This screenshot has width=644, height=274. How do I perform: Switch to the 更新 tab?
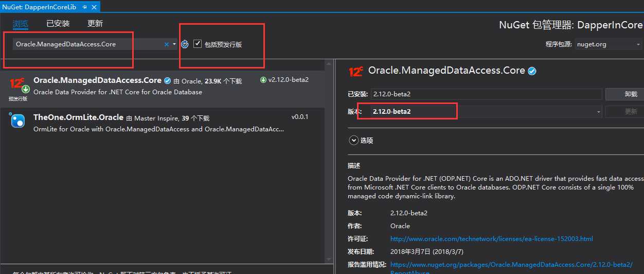point(95,23)
